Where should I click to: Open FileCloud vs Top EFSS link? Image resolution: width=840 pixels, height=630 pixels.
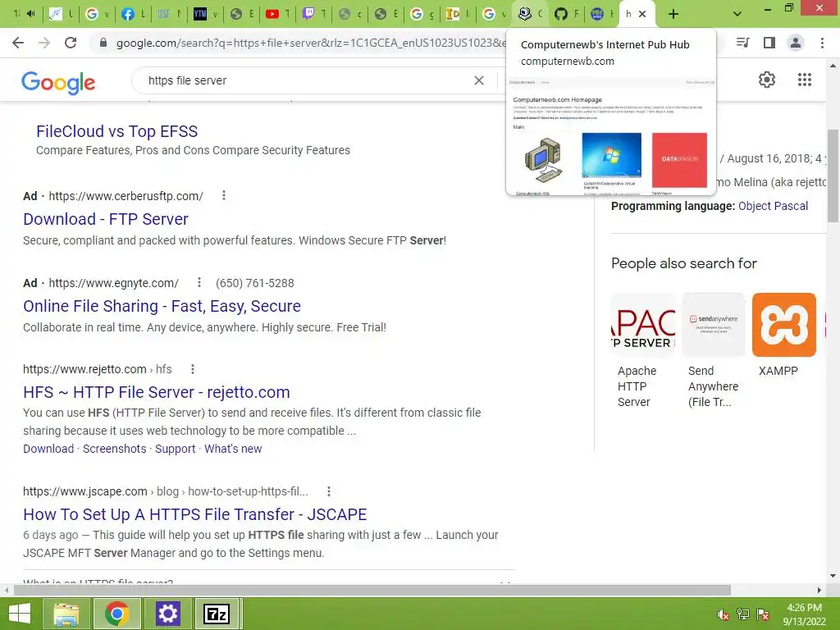(116, 131)
